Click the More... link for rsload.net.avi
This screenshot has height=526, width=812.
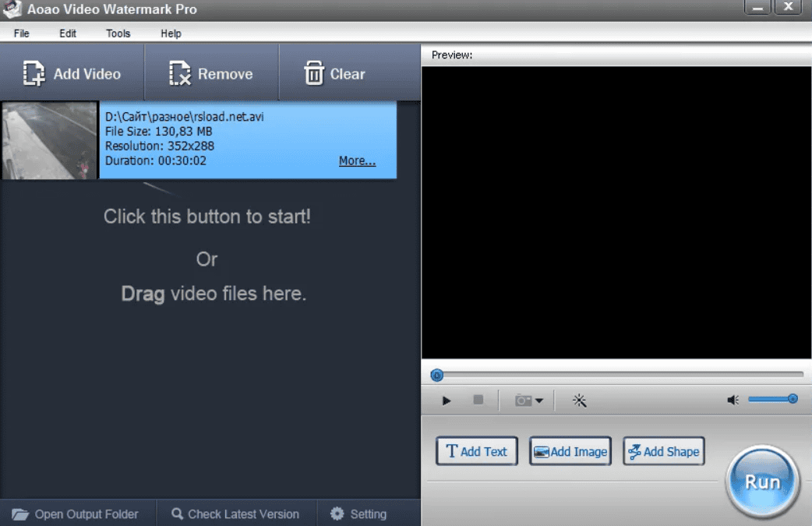click(358, 161)
